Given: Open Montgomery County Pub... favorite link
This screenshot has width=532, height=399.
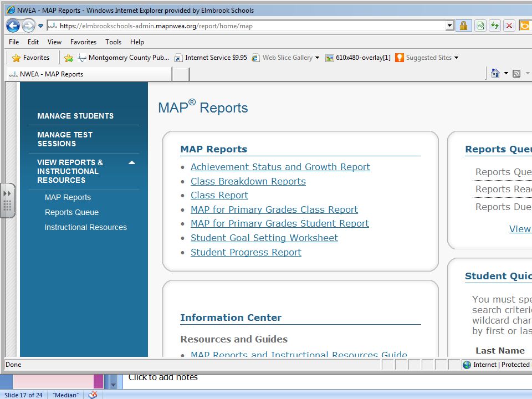Looking at the screenshot, I should (x=124, y=58).
